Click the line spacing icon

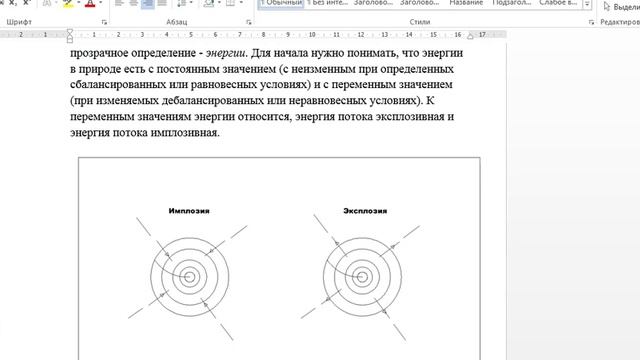click(181, 3)
